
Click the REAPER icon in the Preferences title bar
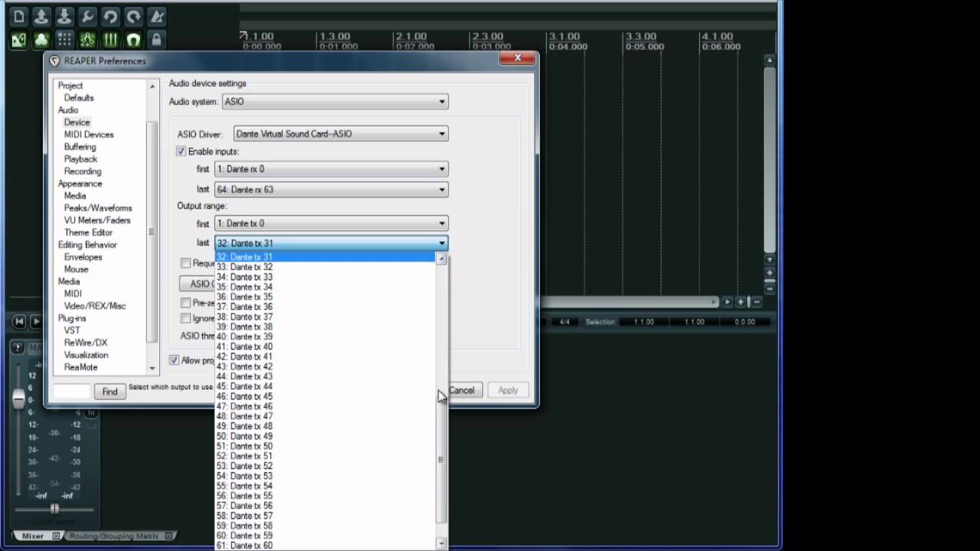pyautogui.click(x=54, y=61)
